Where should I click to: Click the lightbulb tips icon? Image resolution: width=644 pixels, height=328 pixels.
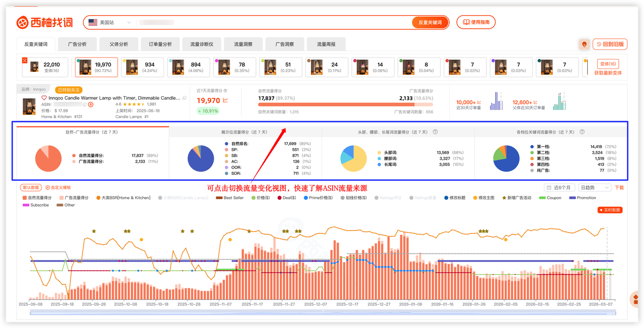(x=584, y=44)
